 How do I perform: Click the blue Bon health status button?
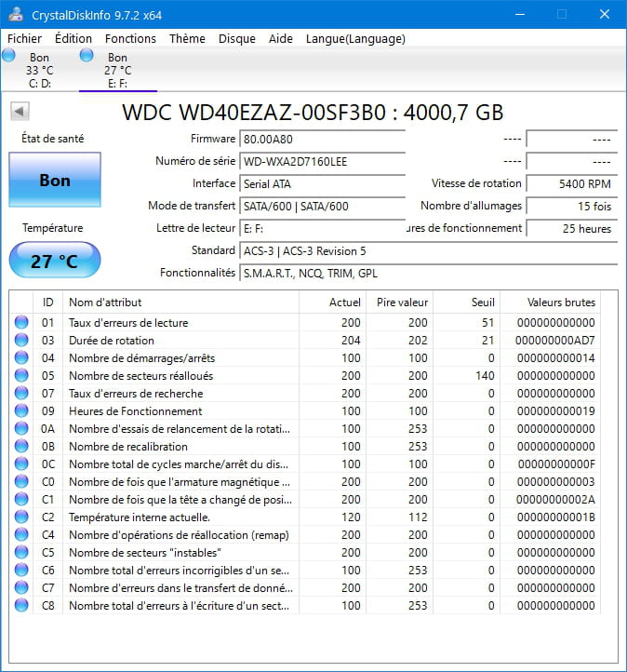click(x=54, y=181)
